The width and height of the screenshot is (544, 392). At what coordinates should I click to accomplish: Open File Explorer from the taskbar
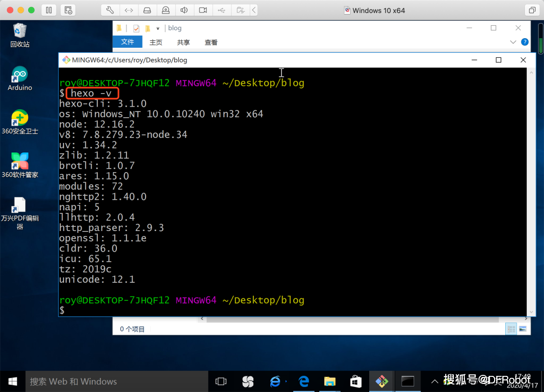tap(329, 381)
